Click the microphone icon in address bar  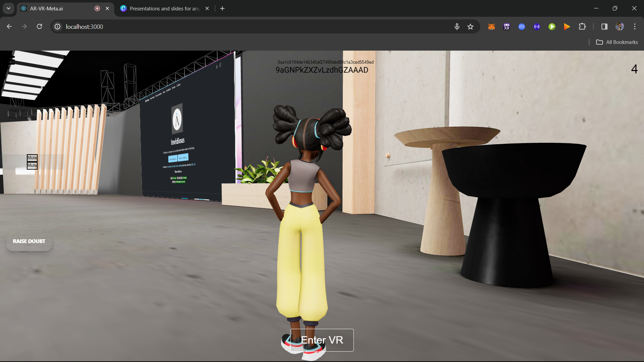tap(457, 27)
